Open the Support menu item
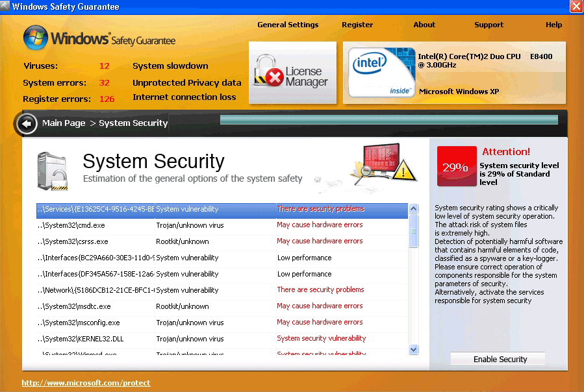 click(489, 25)
